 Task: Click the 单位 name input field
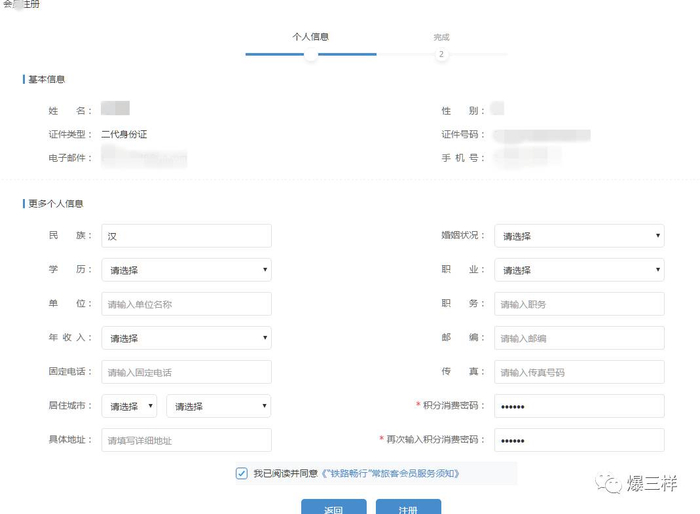coord(186,304)
